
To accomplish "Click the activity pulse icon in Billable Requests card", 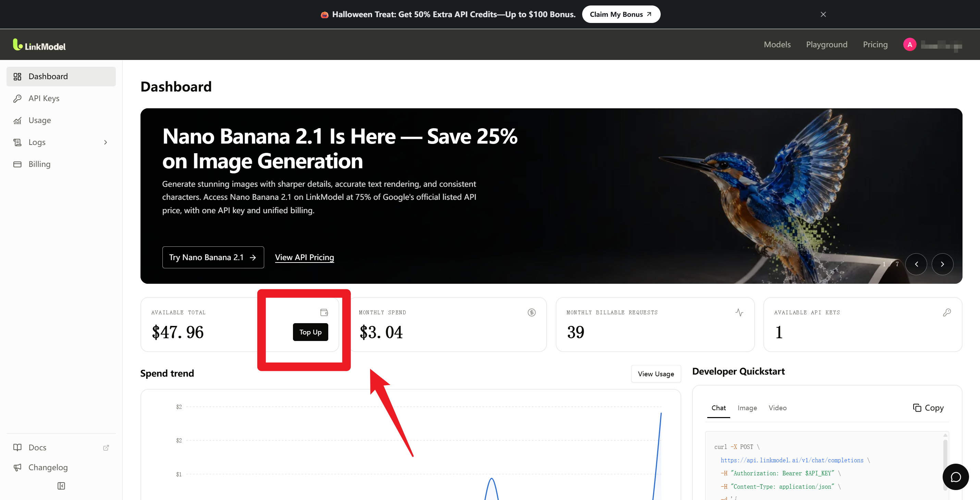I will (739, 312).
